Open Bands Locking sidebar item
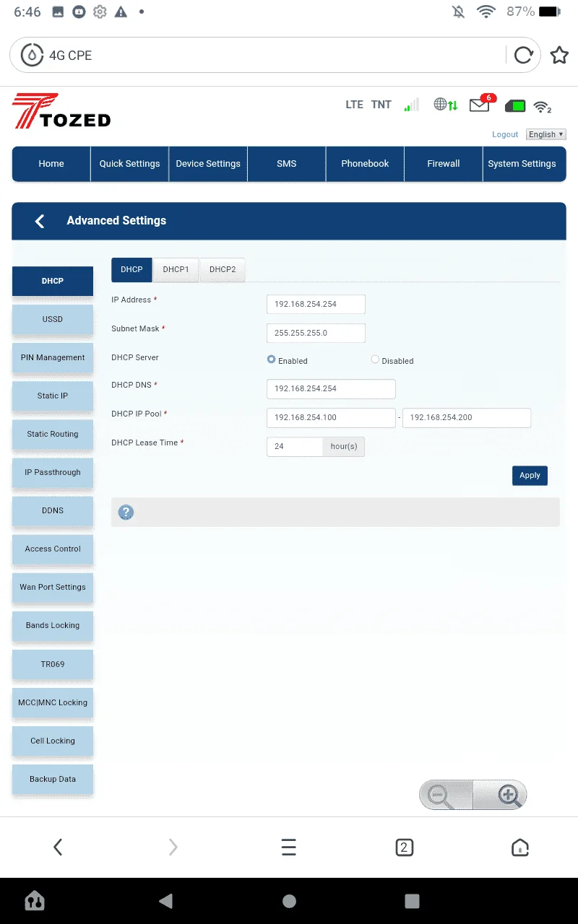Image resolution: width=578 pixels, height=924 pixels. 53,625
